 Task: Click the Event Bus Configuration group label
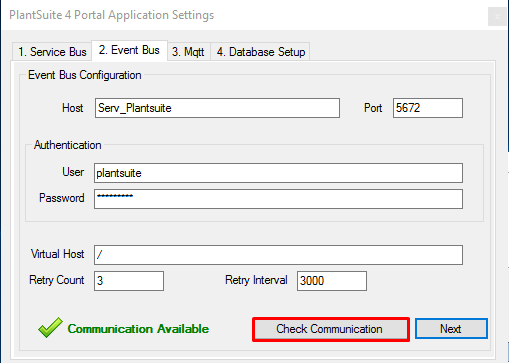click(x=85, y=75)
